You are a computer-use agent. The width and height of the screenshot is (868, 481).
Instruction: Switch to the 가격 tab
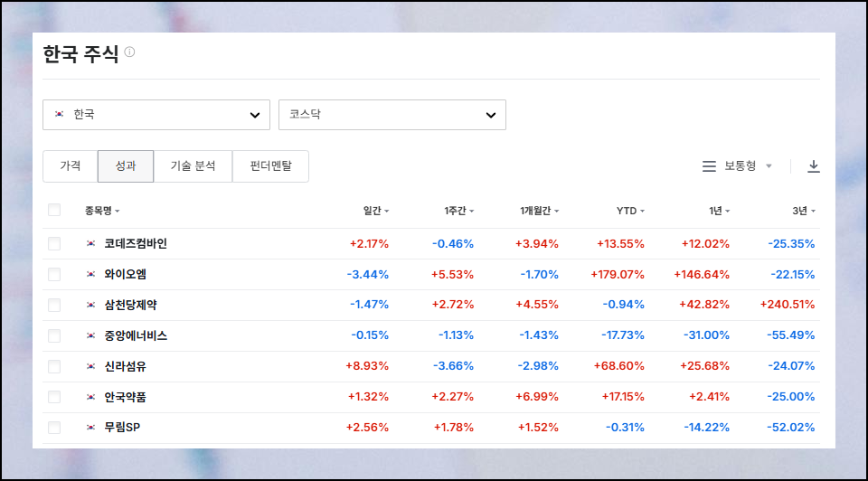(x=71, y=166)
